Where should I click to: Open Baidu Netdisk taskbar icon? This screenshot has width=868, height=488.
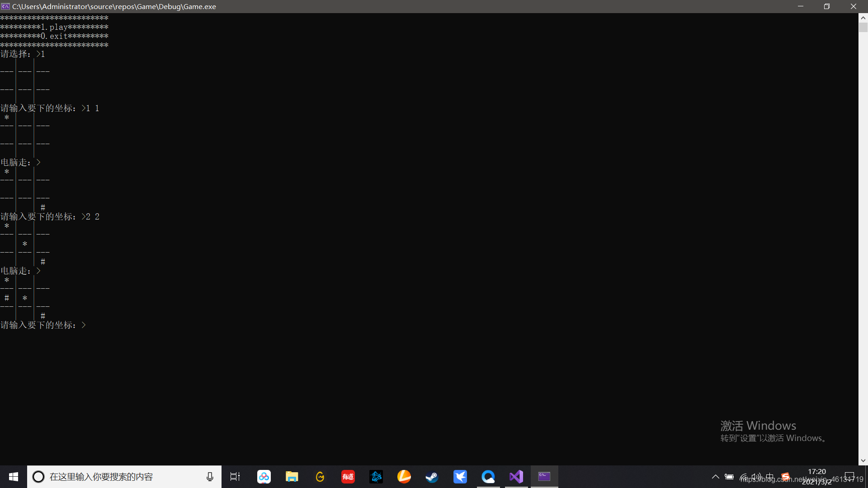[x=264, y=477]
